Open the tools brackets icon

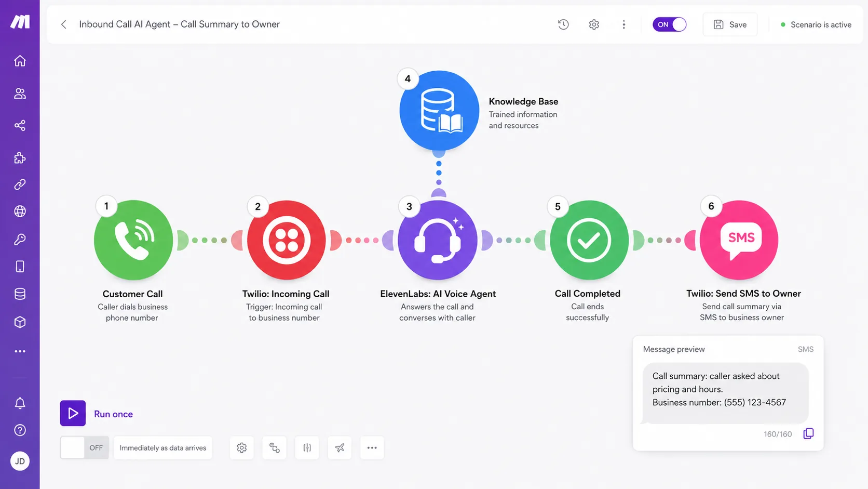[x=307, y=447]
